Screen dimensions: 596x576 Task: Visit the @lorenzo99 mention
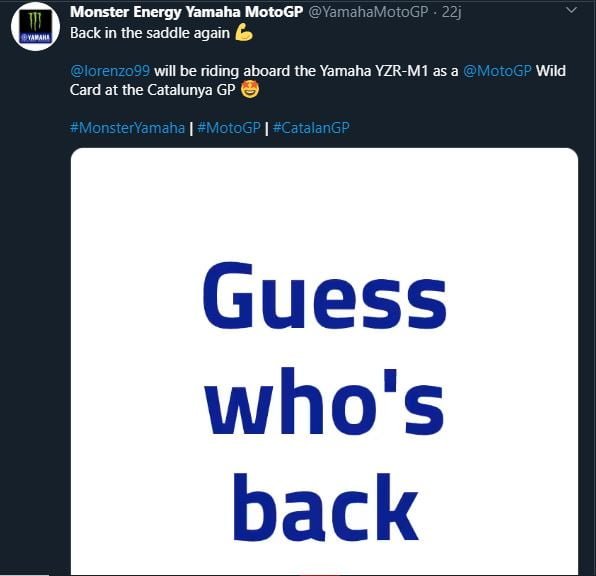[110, 71]
